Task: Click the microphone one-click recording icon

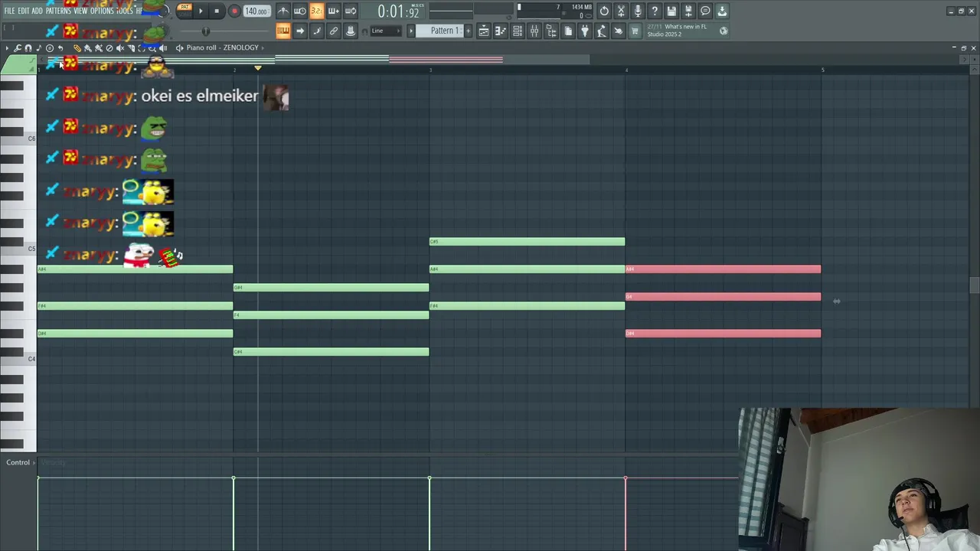Action: 638,11
